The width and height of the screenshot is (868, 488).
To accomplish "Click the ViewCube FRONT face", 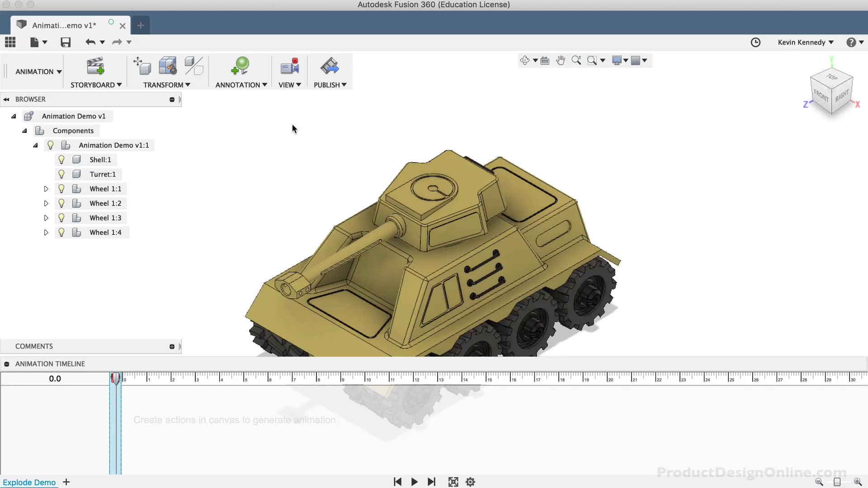I will (821, 95).
